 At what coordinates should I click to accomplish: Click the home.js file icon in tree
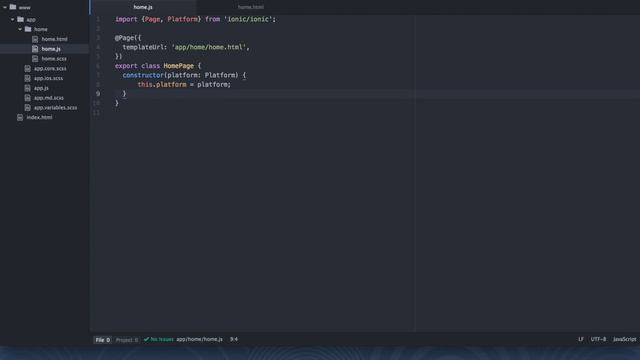pos(35,49)
